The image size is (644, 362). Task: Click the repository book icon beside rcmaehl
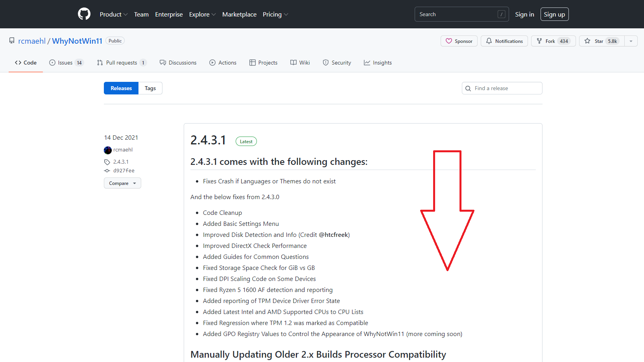coord(12,41)
